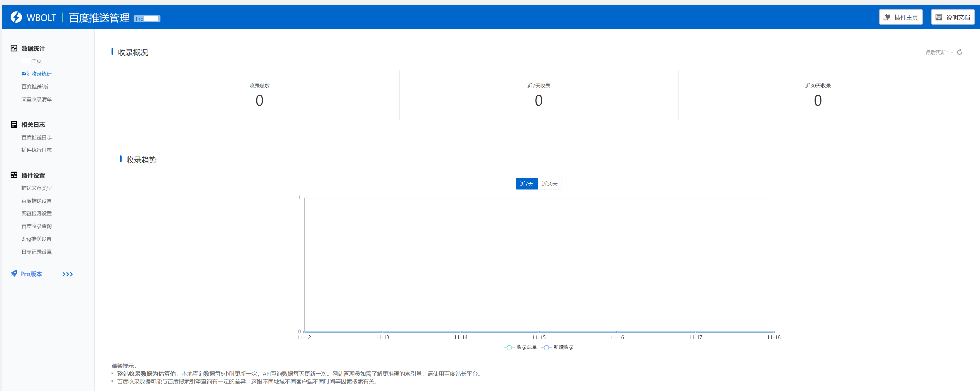Expand Pro版本 section via the >>> arrows
Image resolution: width=980 pixels, height=391 pixels.
67,274
